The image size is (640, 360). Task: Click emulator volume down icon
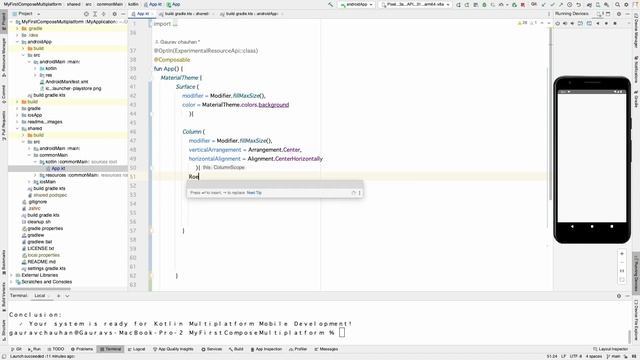[x=572, y=23]
